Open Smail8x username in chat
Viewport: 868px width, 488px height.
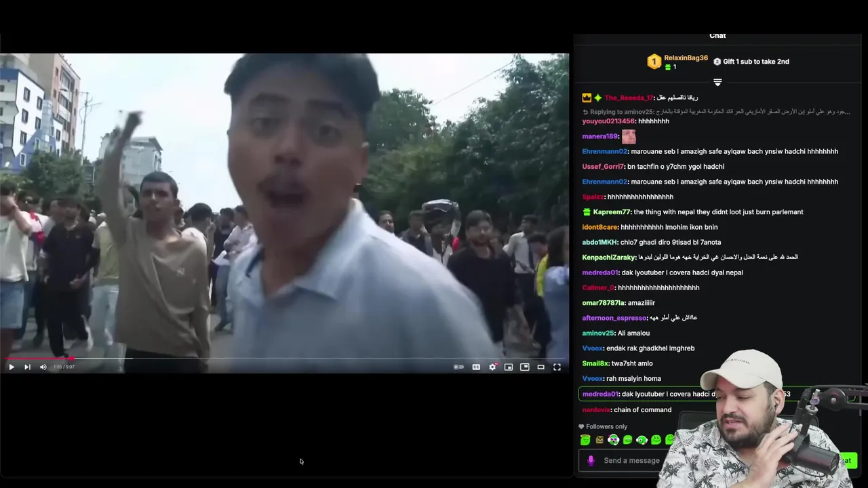(595, 364)
